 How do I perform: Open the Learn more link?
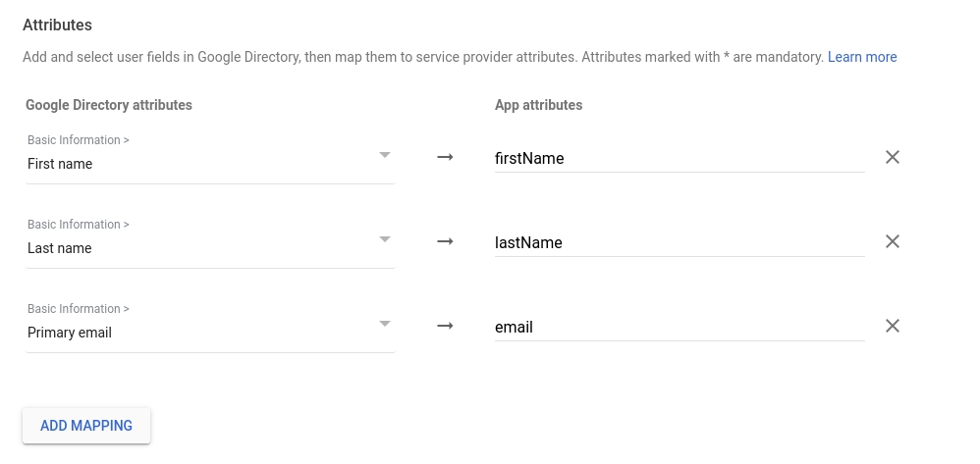coord(861,57)
